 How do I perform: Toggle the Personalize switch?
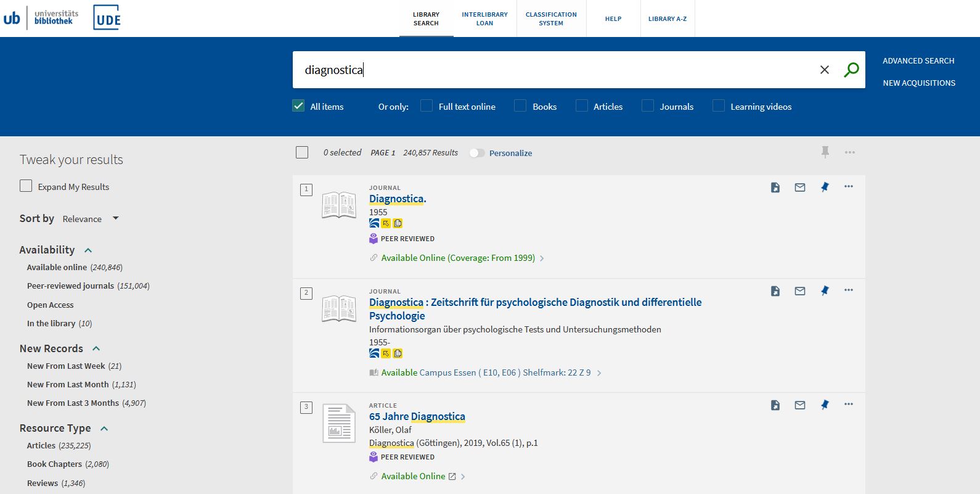pyautogui.click(x=476, y=153)
